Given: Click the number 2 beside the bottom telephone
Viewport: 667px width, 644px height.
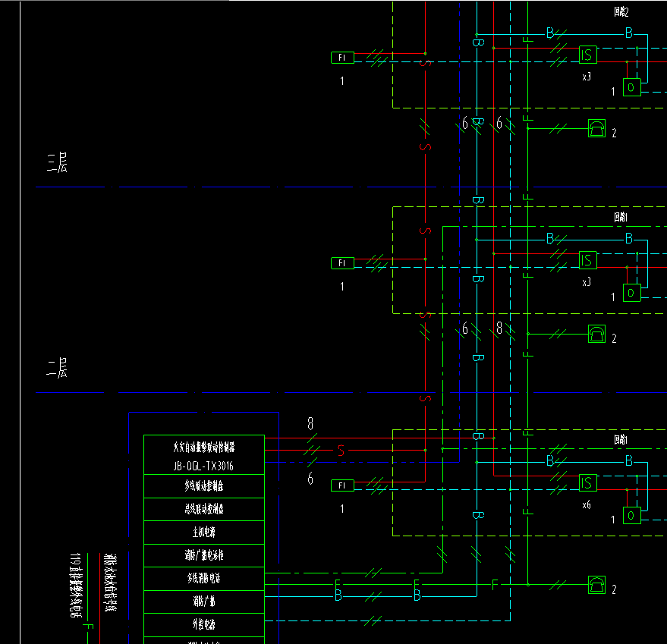Looking at the screenshot, I should coord(614,589).
